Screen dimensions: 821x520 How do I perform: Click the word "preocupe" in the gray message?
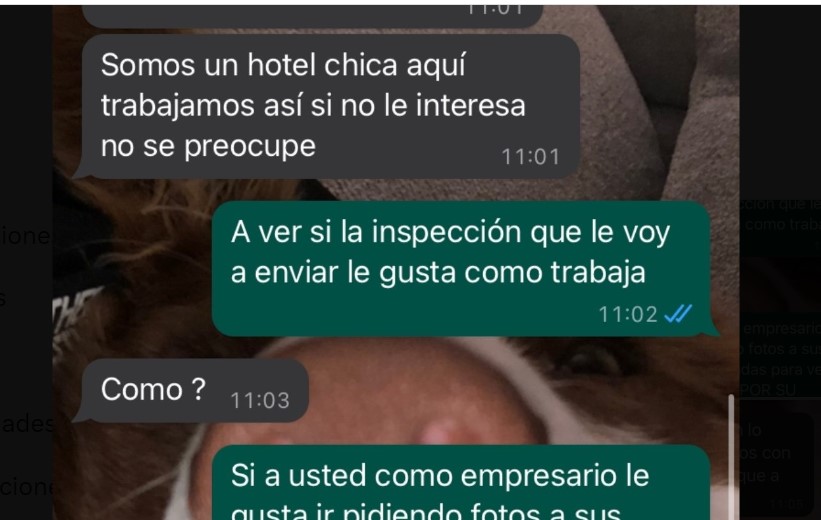click(x=250, y=147)
